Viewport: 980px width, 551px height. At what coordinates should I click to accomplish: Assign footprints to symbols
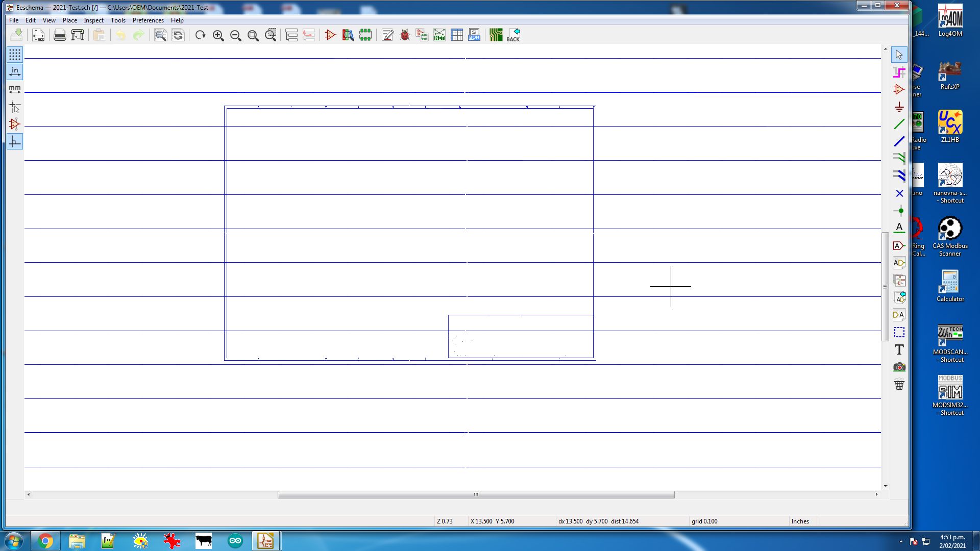(422, 35)
